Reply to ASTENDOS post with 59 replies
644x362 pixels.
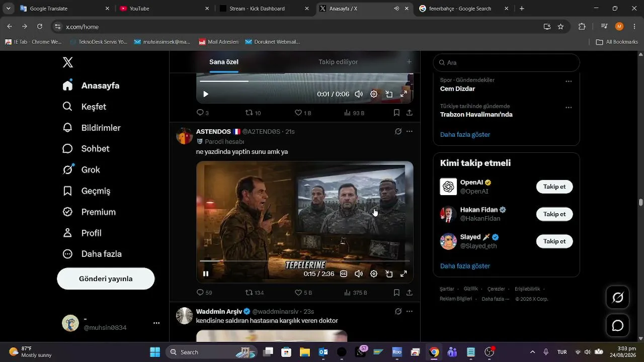point(204,293)
